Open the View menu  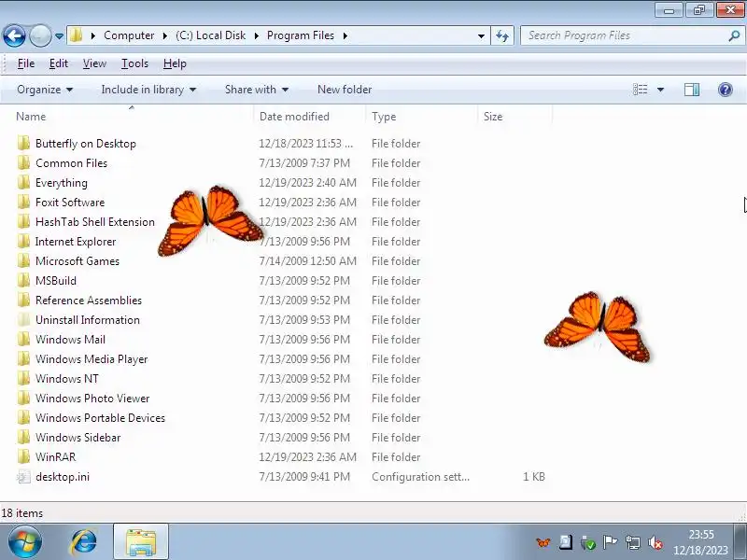[x=94, y=63]
